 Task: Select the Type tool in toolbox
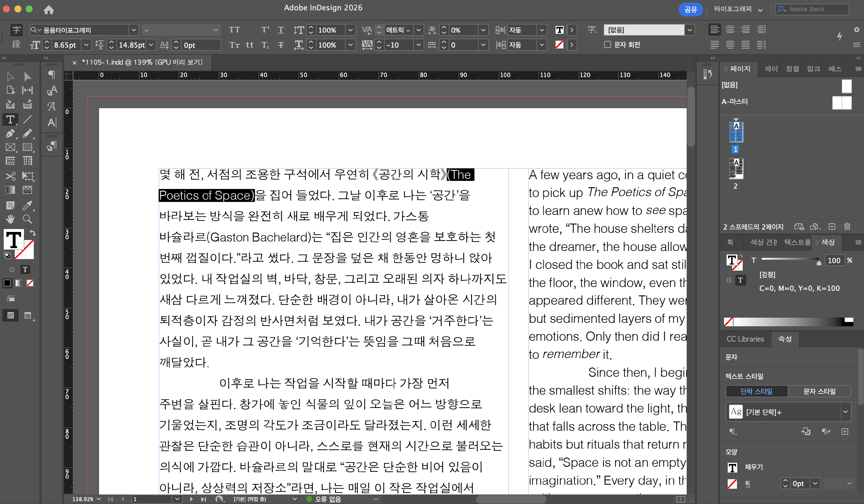[10, 119]
